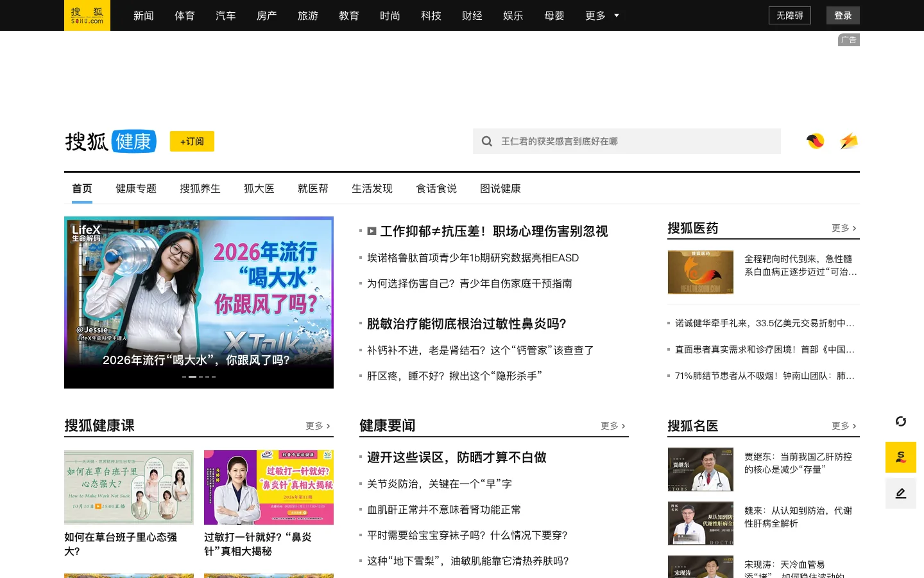Go to 狐大医 tab
The image size is (924, 578).
coord(259,188)
